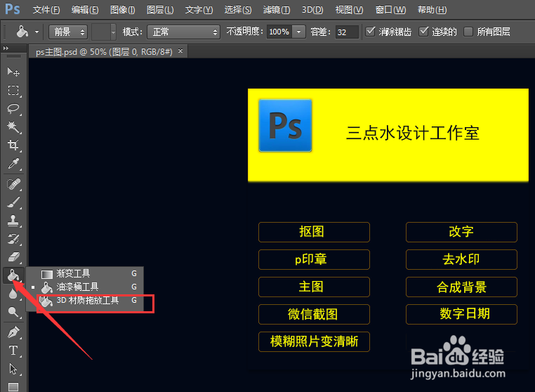Select the Brush tool
The height and width of the screenshot is (392, 535).
pyautogui.click(x=13, y=202)
